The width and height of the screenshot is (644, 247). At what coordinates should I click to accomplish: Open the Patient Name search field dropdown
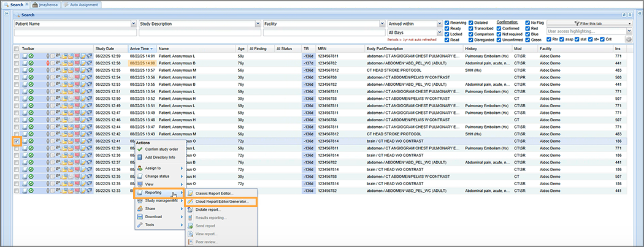point(134,24)
